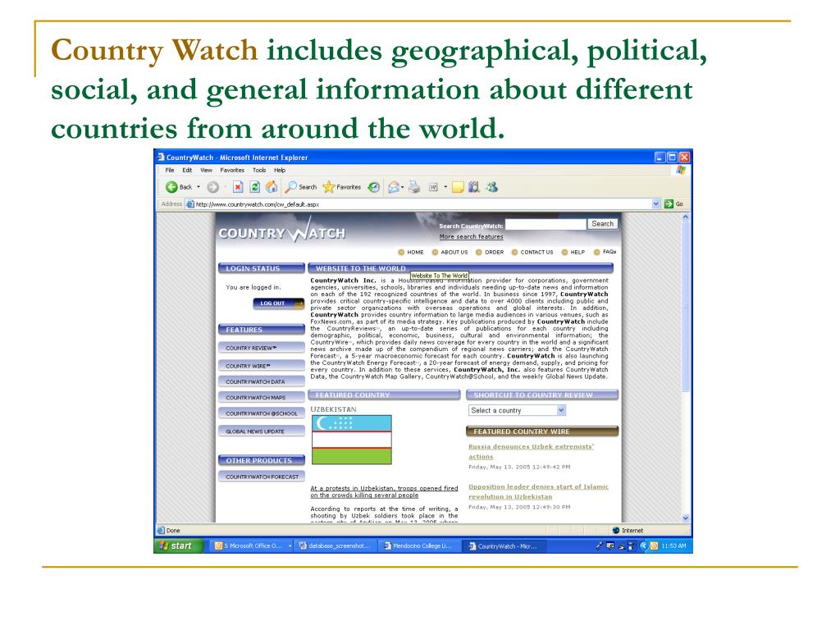The height and width of the screenshot is (630, 840).
Task: Click More search features link
Action: (471, 236)
